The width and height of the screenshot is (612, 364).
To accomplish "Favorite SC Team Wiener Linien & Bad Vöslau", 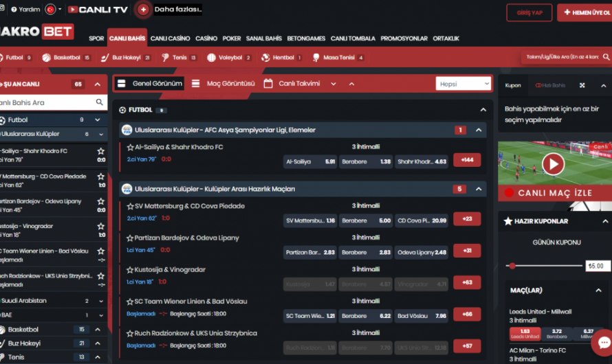I will pyautogui.click(x=130, y=302).
